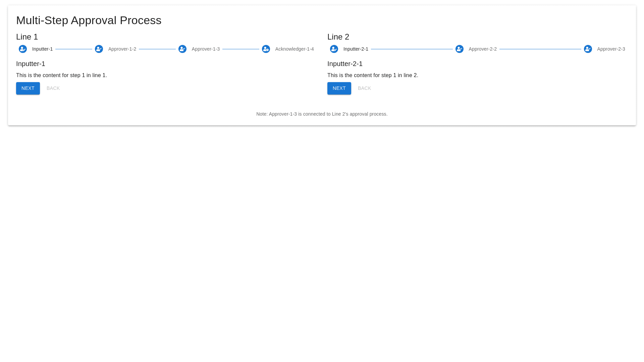Click the Approver-2-3 person-check step icon
644x362 pixels.
pos(588,49)
